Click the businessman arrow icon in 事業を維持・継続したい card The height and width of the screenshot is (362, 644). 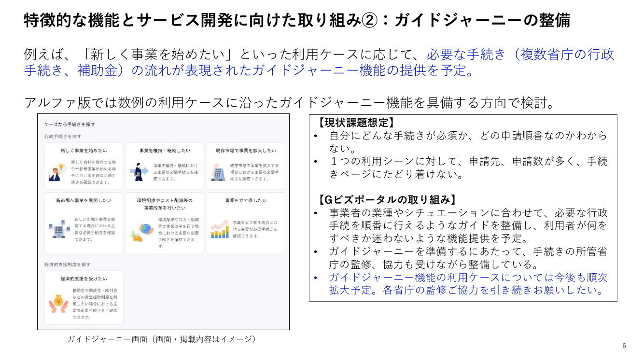tap(138, 172)
